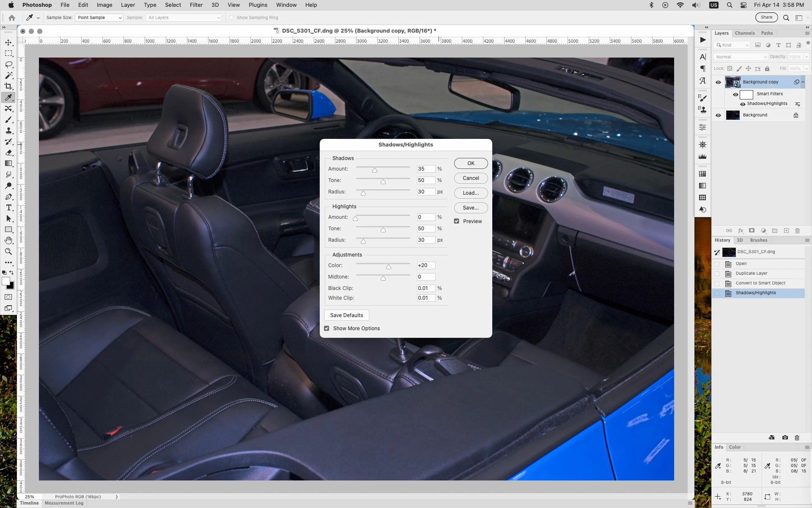The width and height of the screenshot is (812, 508).
Task: Select the Hand tool
Action: click(x=8, y=240)
